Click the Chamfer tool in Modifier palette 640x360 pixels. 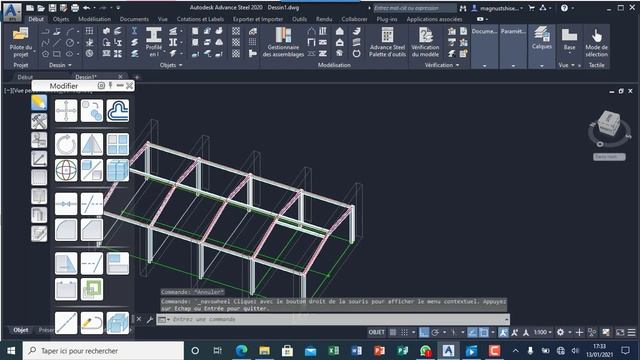[92, 230]
